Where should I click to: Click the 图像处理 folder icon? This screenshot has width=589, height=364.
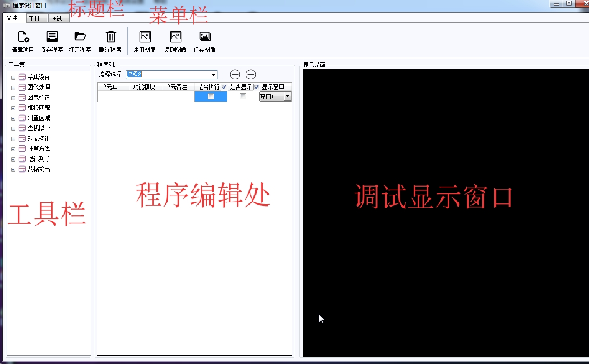22,87
